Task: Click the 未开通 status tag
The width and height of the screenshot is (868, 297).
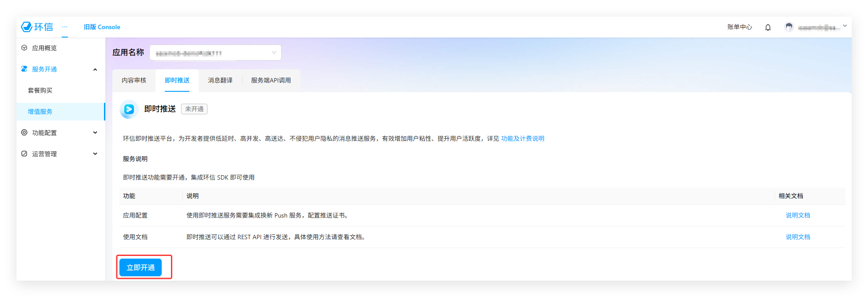Action: (194, 109)
